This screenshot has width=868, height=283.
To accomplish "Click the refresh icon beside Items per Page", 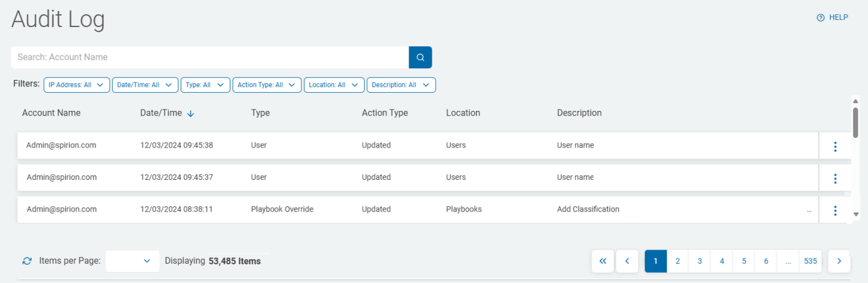I will (26, 261).
